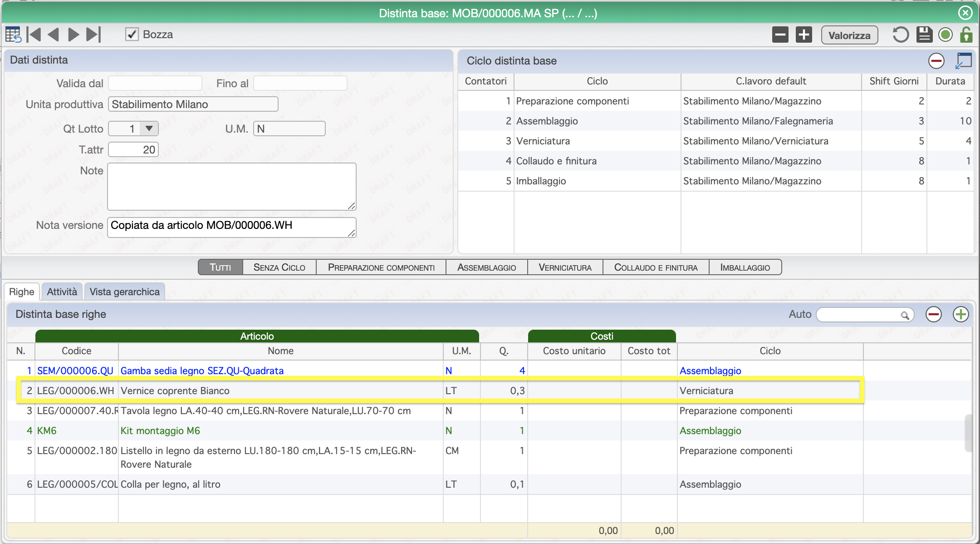
Task: Go to first record
Action: point(34,35)
